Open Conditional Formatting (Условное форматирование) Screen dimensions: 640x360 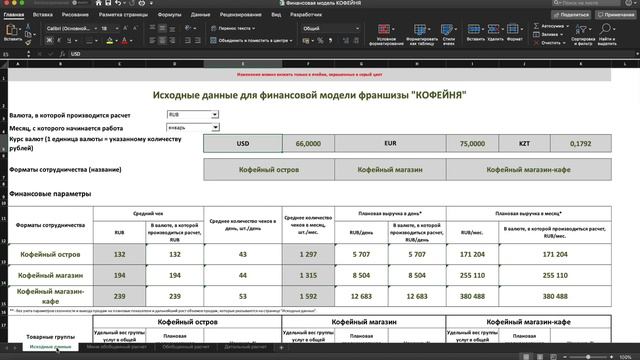click(386, 34)
